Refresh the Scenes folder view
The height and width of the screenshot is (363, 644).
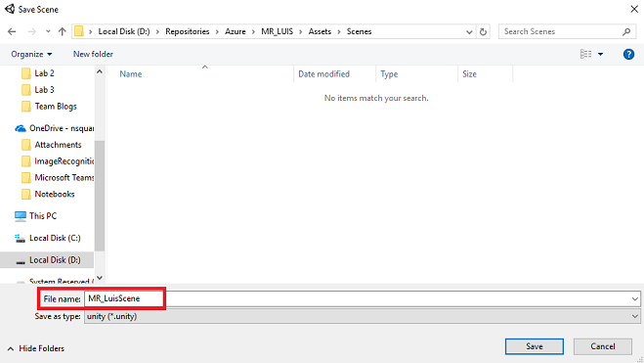tap(484, 31)
